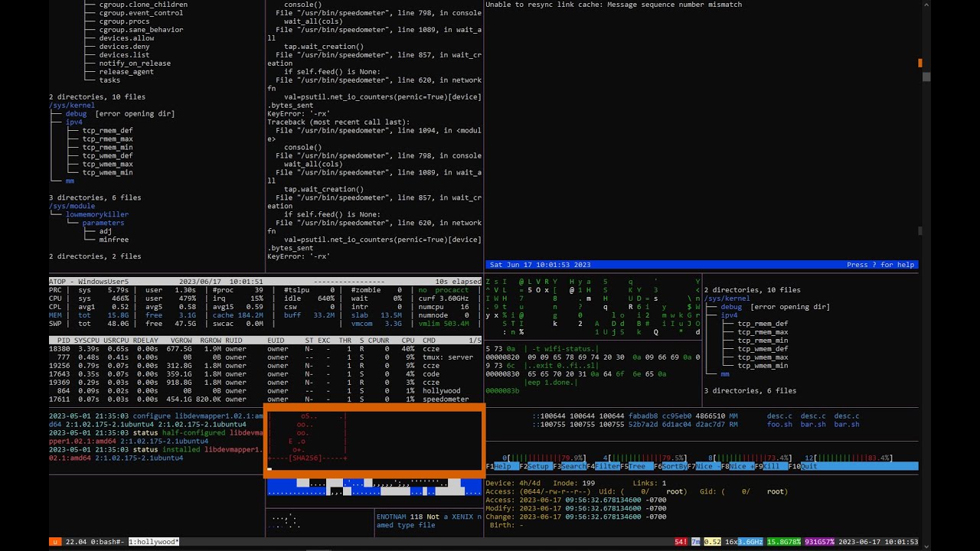Select devices.list tree entry
The height and width of the screenshot is (551, 980).
(124, 55)
